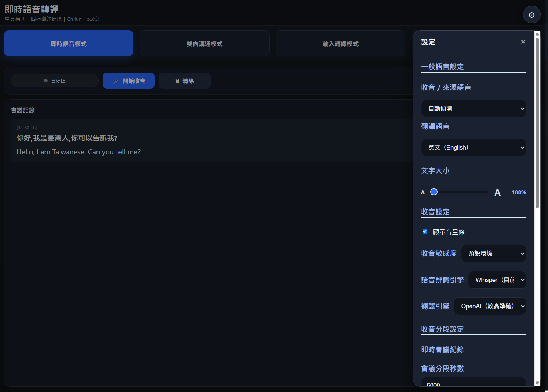Click the trash icon on 清除
This screenshot has width=548, height=392.
[177, 81]
